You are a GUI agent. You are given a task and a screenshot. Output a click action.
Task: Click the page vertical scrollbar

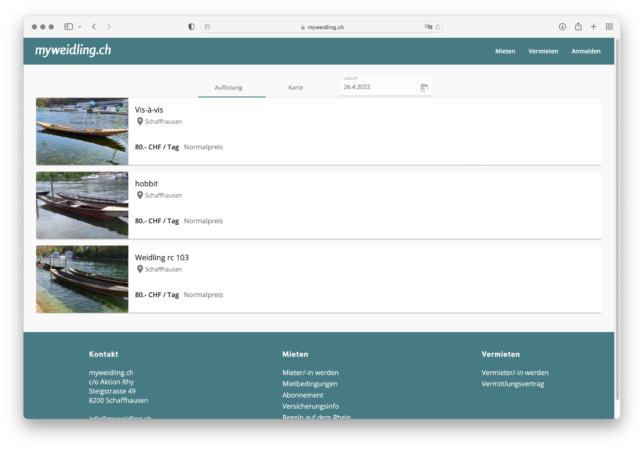[617, 220]
